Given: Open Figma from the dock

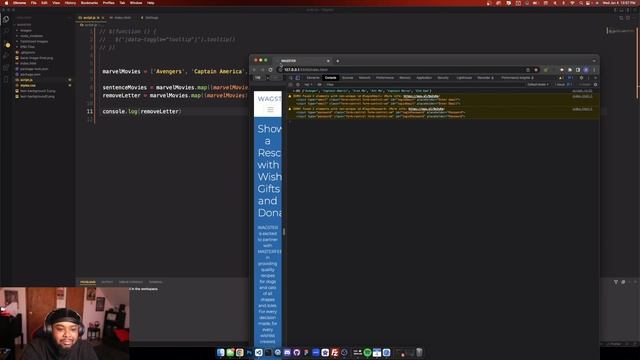Looking at the screenshot, I should [306, 352].
